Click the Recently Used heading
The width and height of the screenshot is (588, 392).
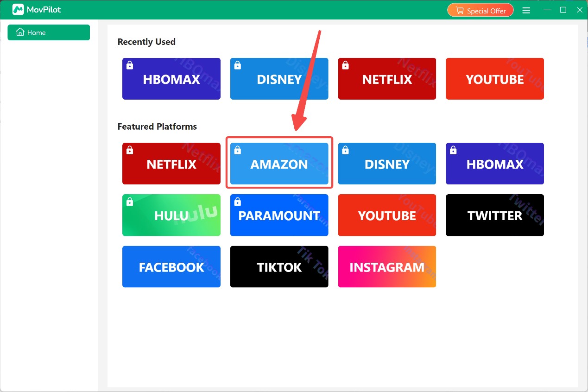pos(146,42)
